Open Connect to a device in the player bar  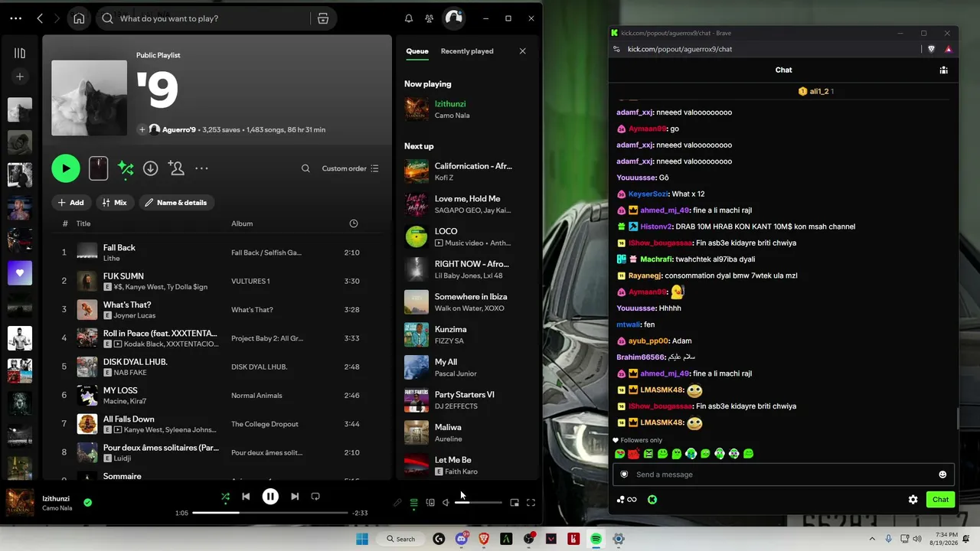pos(430,503)
